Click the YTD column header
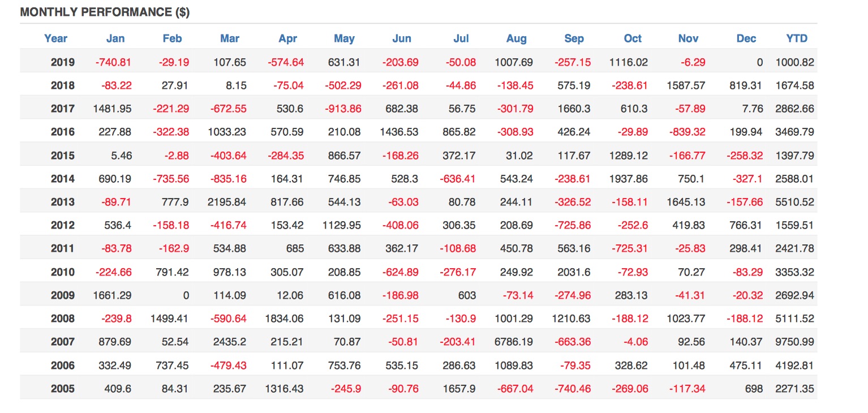The image size is (868, 413). [797, 38]
